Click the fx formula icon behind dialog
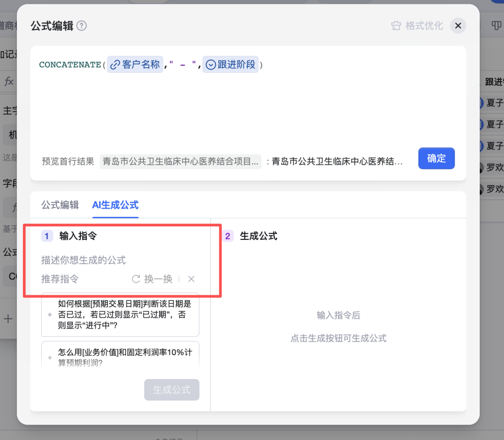The width and height of the screenshot is (504, 440). 8,82
